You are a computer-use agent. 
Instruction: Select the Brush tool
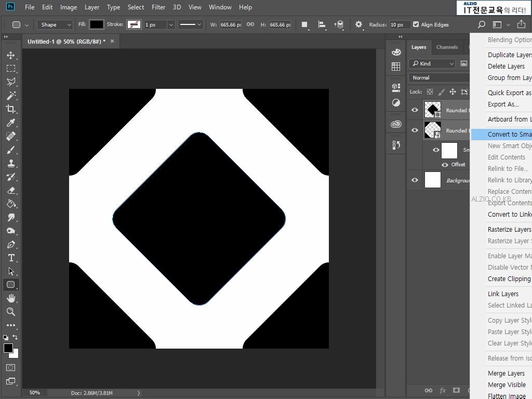click(x=11, y=150)
